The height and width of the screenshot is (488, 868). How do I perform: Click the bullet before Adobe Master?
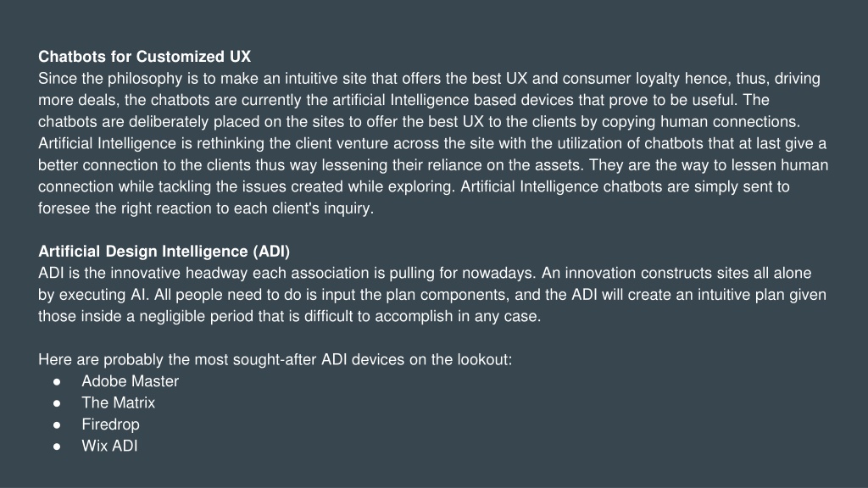[57, 382]
